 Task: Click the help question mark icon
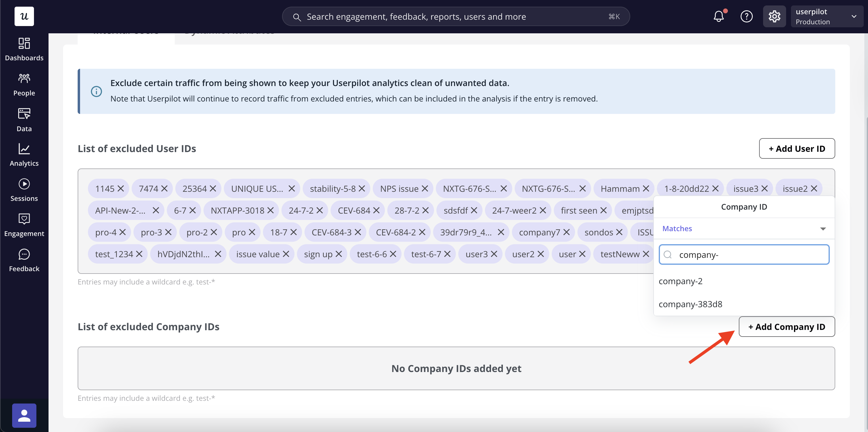point(746,16)
